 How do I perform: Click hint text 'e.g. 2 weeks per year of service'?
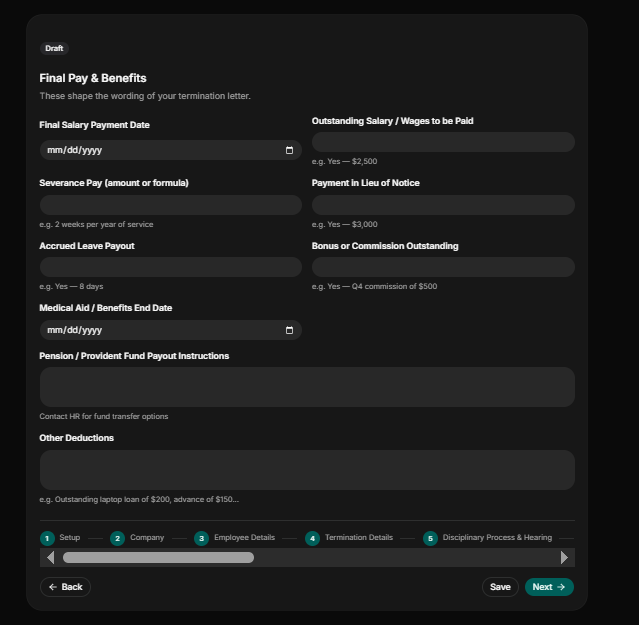pyautogui.click(x=96, y=224)
